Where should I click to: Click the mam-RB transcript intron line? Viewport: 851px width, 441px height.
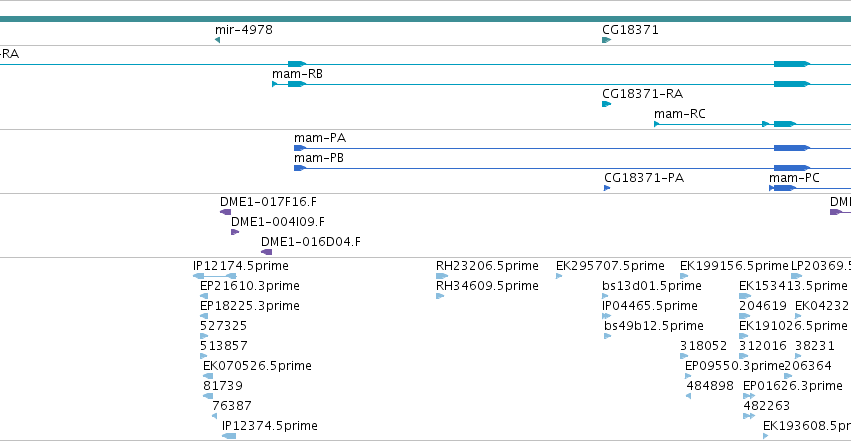[540, 84]
